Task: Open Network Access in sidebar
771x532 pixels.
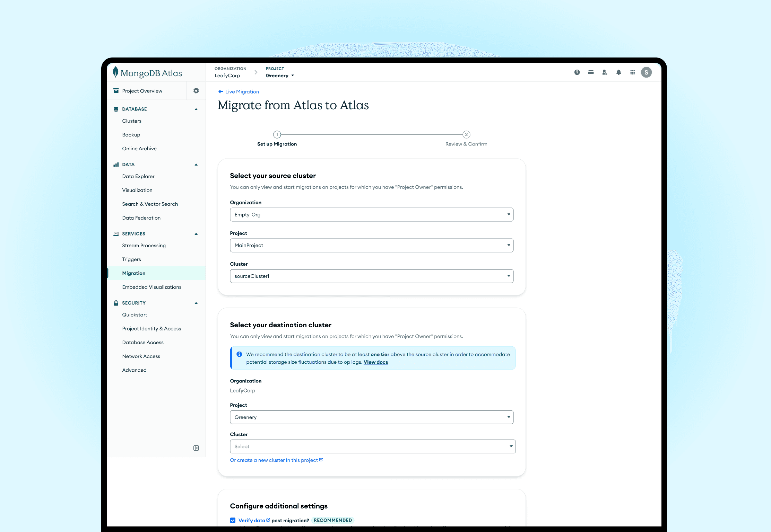Action: coord(141,356)
